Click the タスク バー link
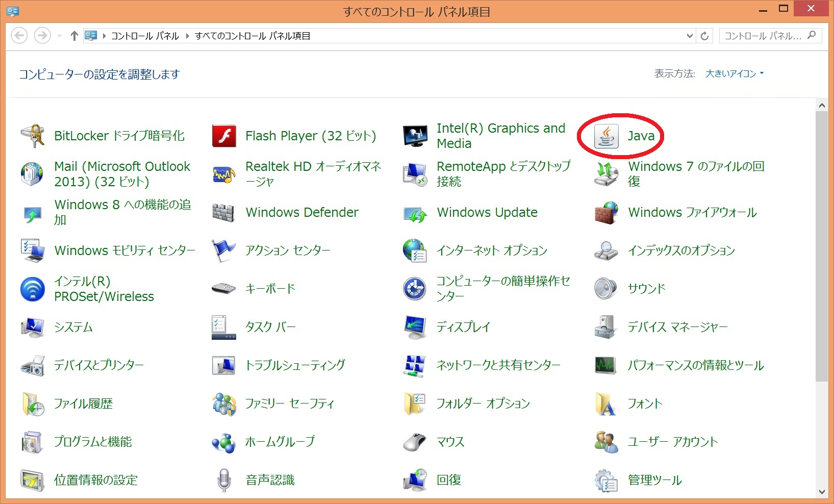Viewport: 834px width, 504px height. (x=271, y=327)
